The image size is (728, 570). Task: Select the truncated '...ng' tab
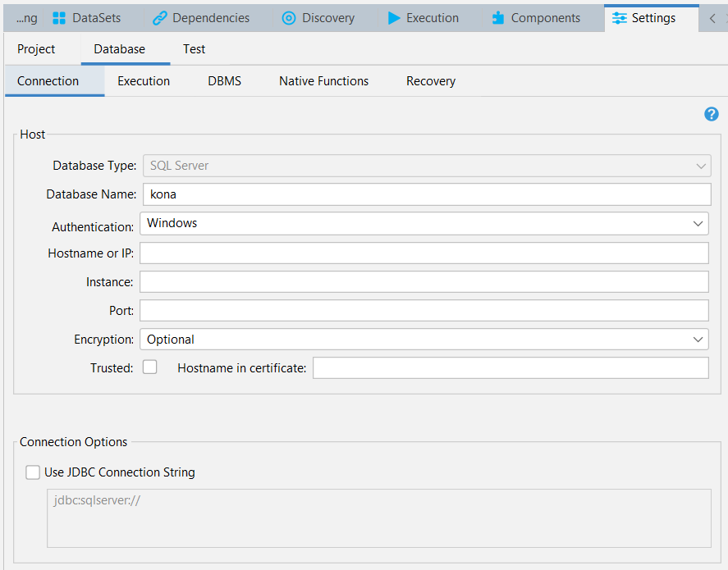24,18
